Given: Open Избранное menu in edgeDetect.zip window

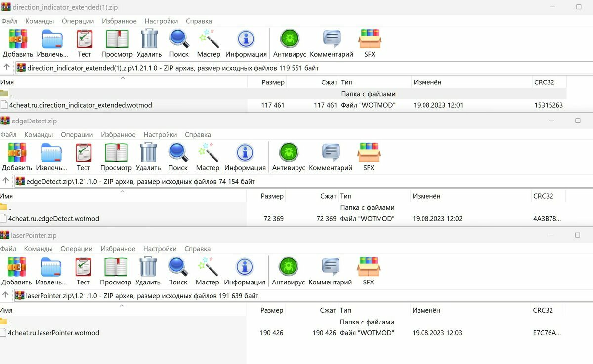Looking at the screenshot, I should (x=118, y=135).
